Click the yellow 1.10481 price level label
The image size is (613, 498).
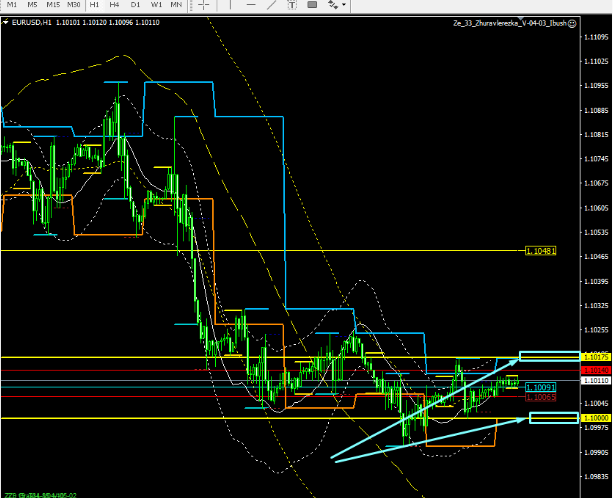pyautogui.click(x=540, y=251)
